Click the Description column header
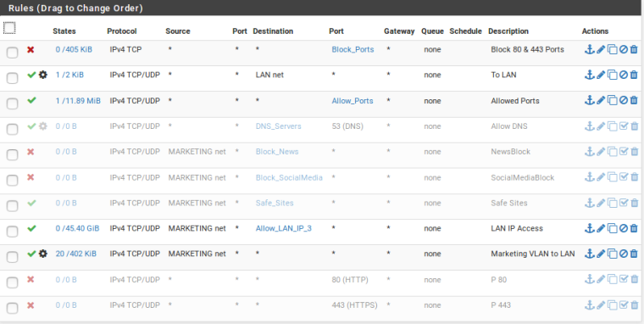The width and height of the screenshot is (644, 324). (508, 31)
